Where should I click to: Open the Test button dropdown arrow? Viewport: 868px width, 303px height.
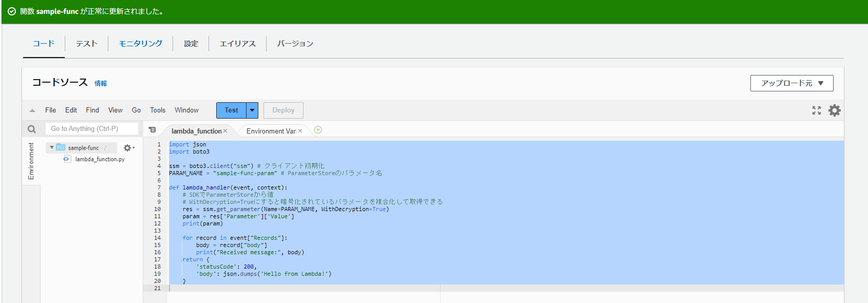(252, 110)
